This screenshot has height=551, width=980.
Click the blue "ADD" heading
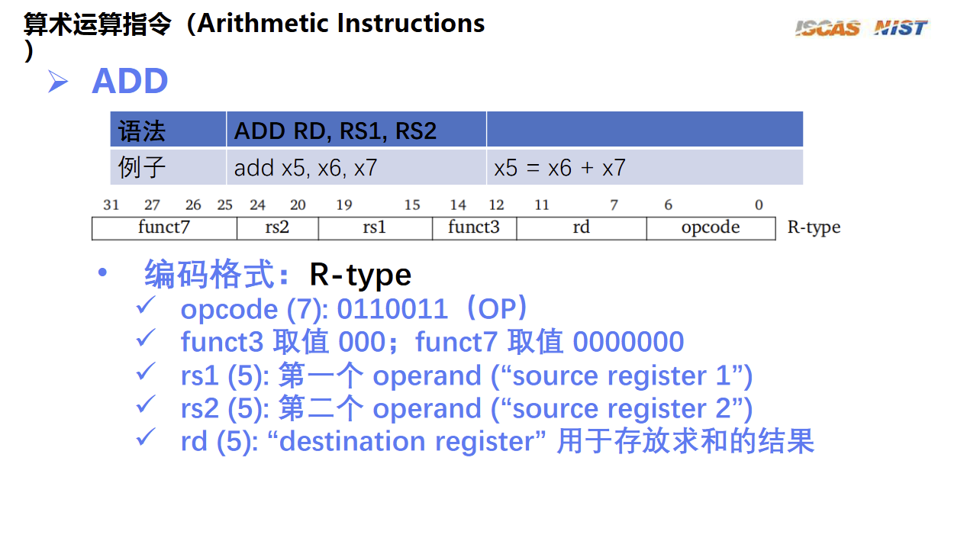[x=130, y=81]
